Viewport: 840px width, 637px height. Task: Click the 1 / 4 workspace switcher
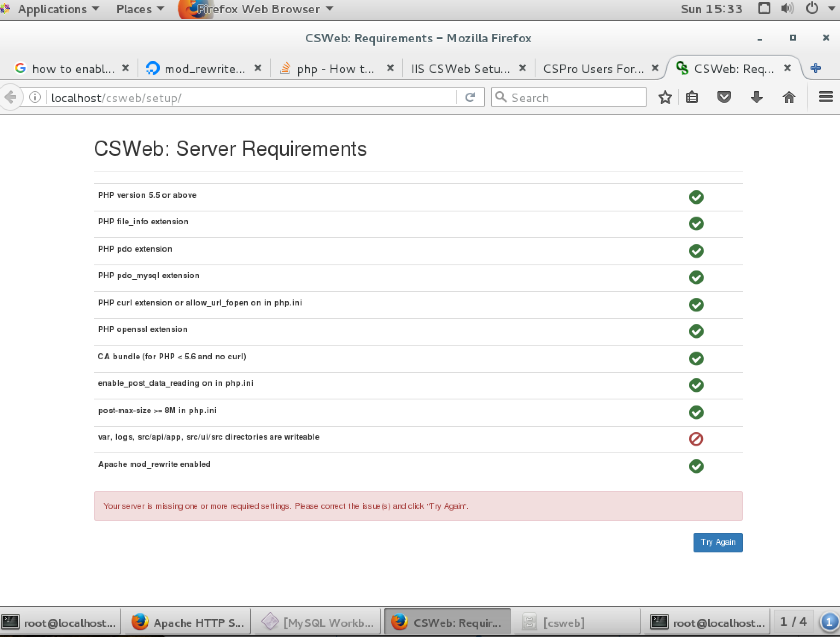[793, 622]
